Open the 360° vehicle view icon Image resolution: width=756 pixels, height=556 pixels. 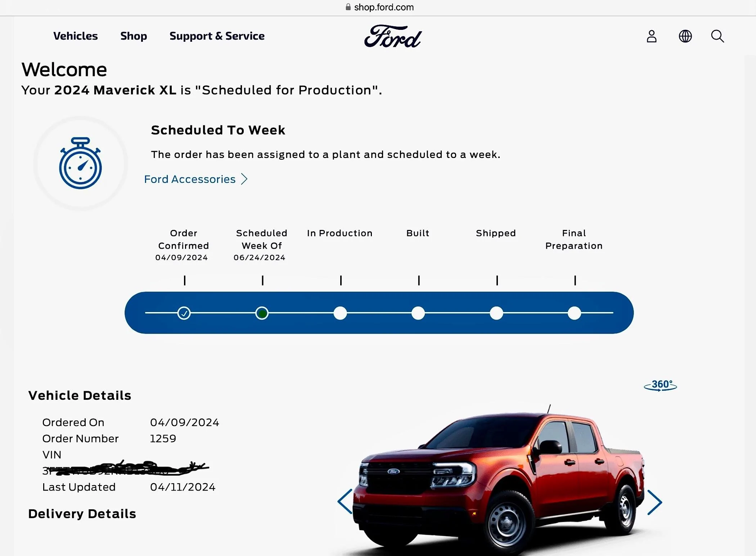660,385
